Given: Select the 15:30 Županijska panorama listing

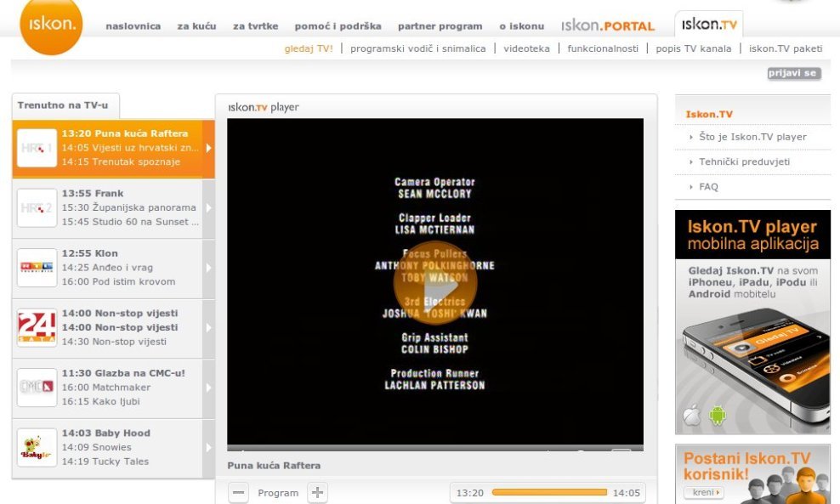Looking at the screenshot, I should tap(128, 207).
